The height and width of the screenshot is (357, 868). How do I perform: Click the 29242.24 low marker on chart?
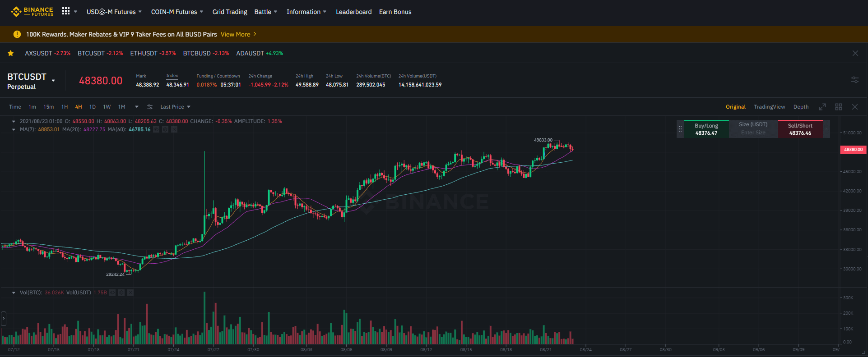[115, 274]
